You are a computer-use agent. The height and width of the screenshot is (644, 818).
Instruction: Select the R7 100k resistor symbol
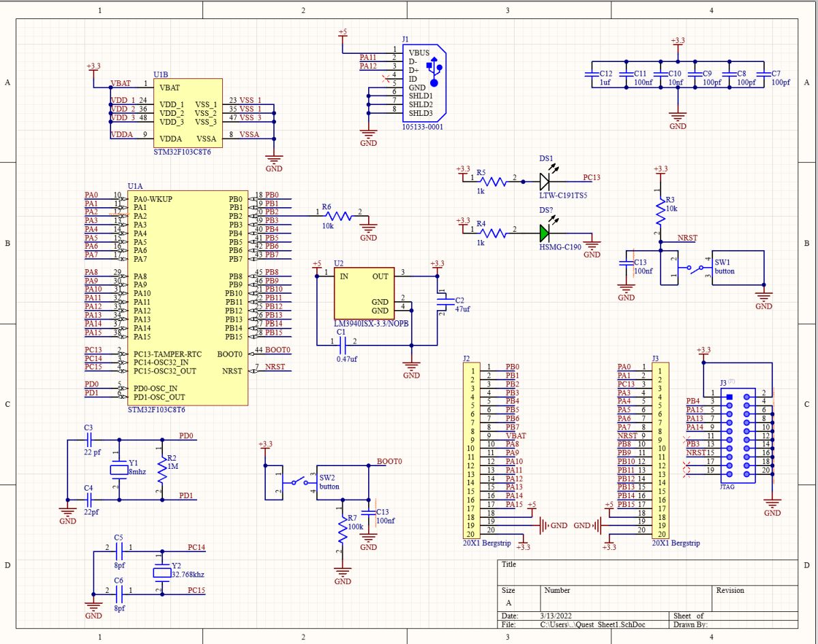pos(342,529)
